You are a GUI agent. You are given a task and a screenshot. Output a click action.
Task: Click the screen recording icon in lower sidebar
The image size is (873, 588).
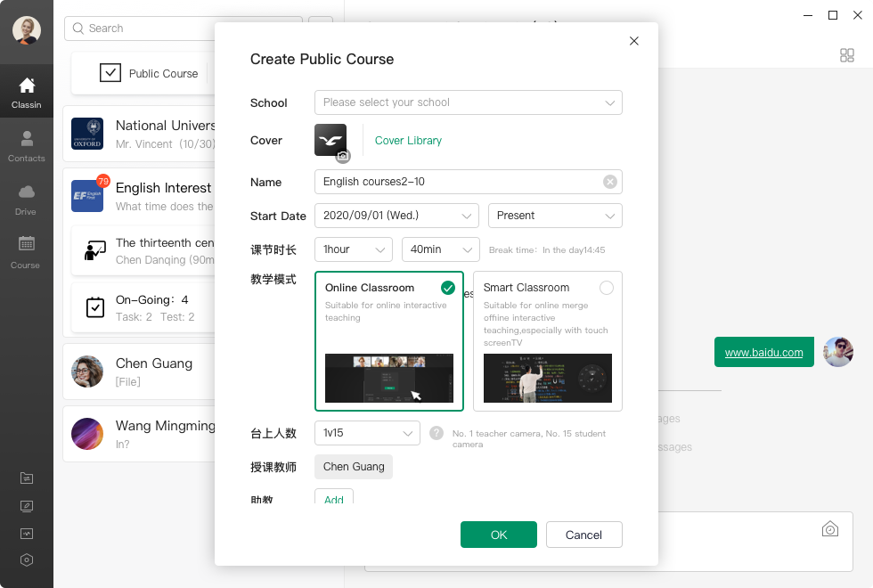point(27,534)
